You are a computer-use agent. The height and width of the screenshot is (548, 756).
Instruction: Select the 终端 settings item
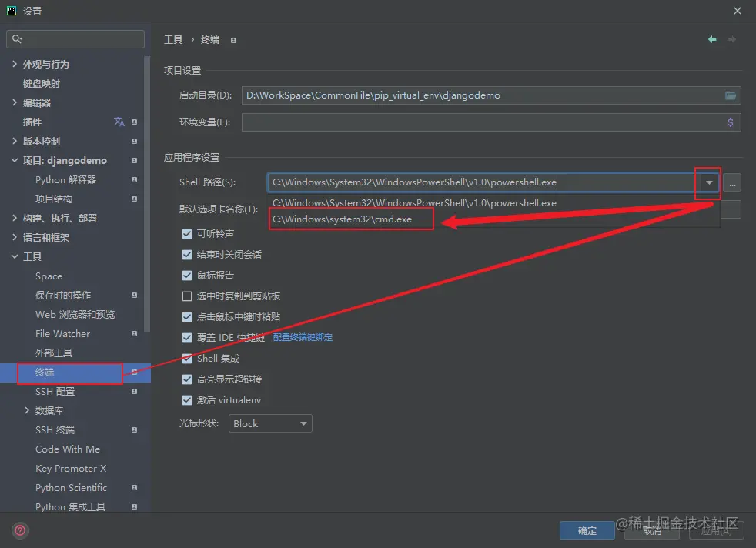pyautogui.click(x=75, y=373)
